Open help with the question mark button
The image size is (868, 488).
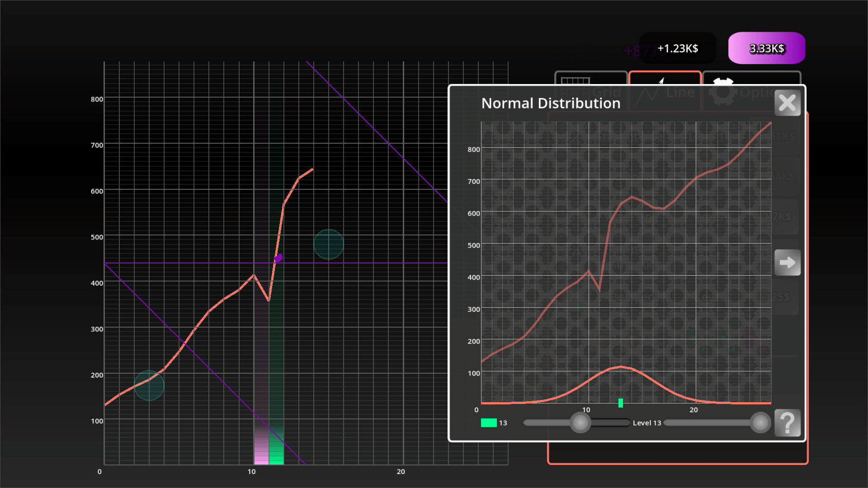787,423
